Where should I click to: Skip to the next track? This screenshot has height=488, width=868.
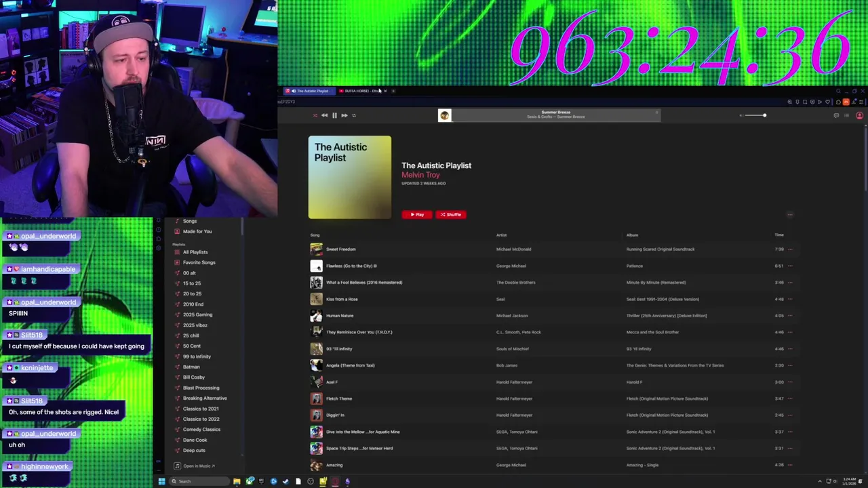(344, 115)
